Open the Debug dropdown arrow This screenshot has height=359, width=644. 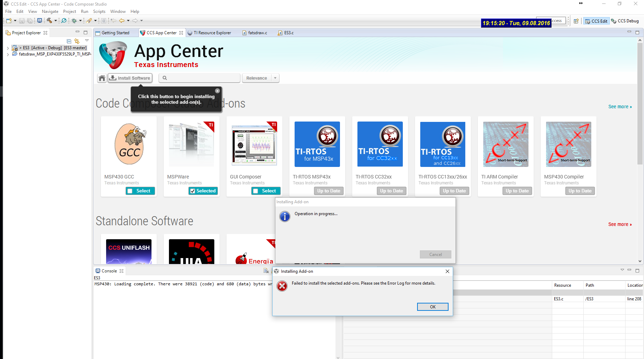tap(80, 21)
